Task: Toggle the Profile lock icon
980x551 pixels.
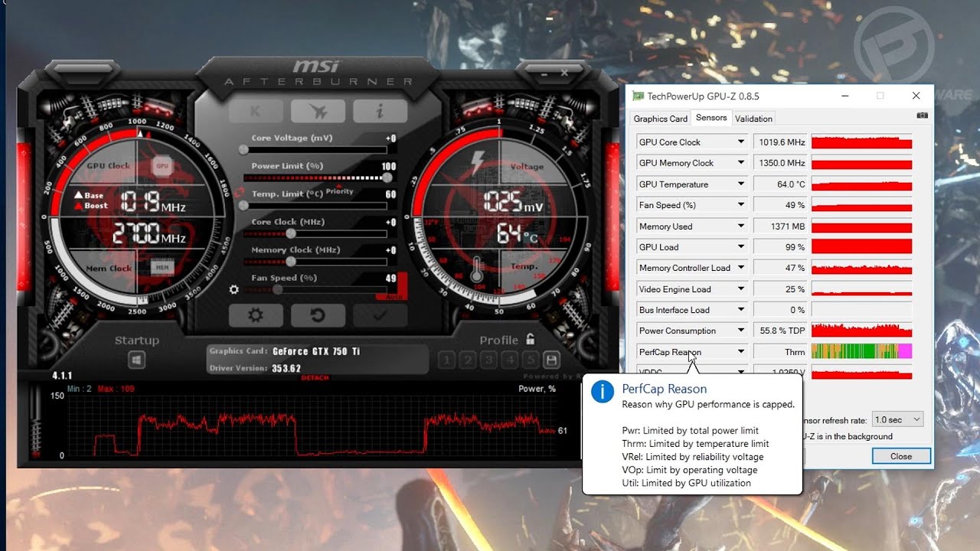Action: (530, 339)
